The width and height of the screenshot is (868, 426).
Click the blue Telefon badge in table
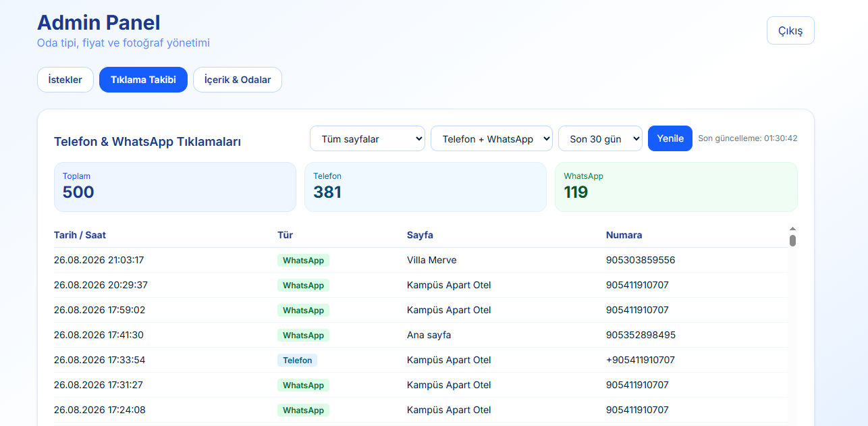tap(297, 360)
